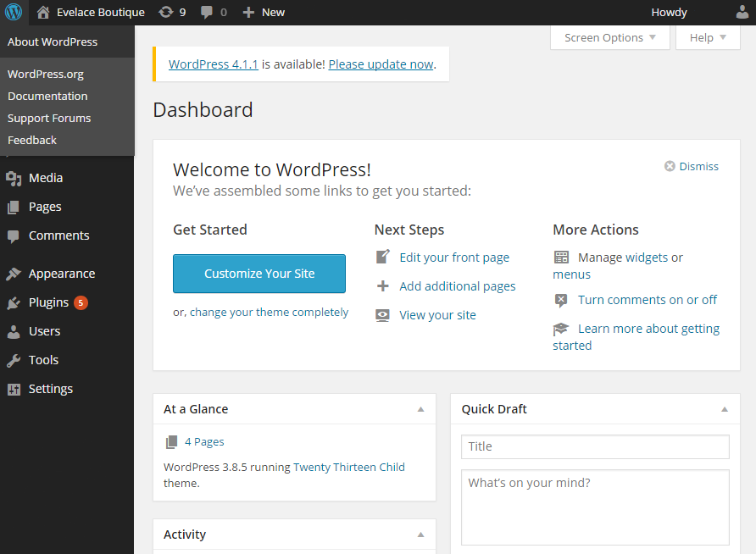Open the WordPress logo menu
Image resolution: width=756 pixels, height=554 pixels.
point(14,12)
